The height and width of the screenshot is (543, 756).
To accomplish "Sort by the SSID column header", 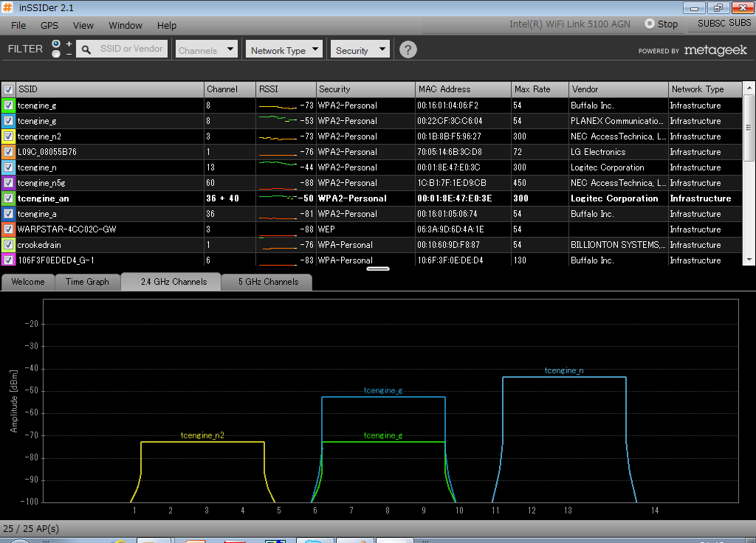I will [110, 89].
